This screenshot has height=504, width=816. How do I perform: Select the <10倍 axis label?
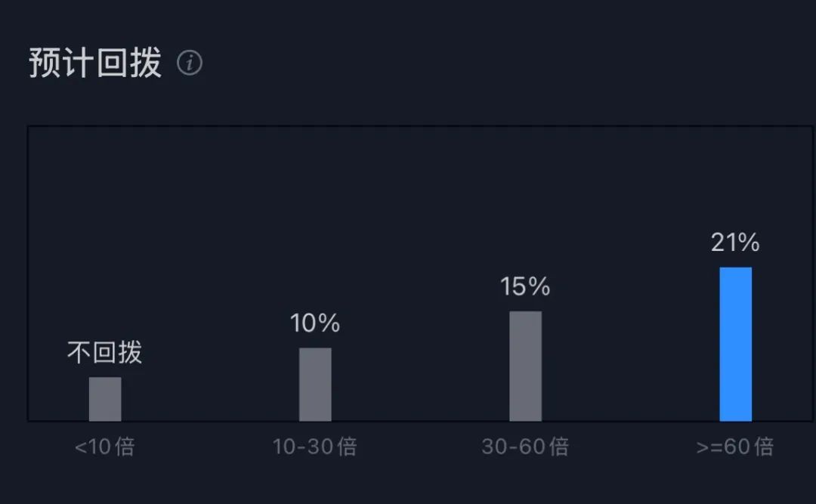[105, 447]
